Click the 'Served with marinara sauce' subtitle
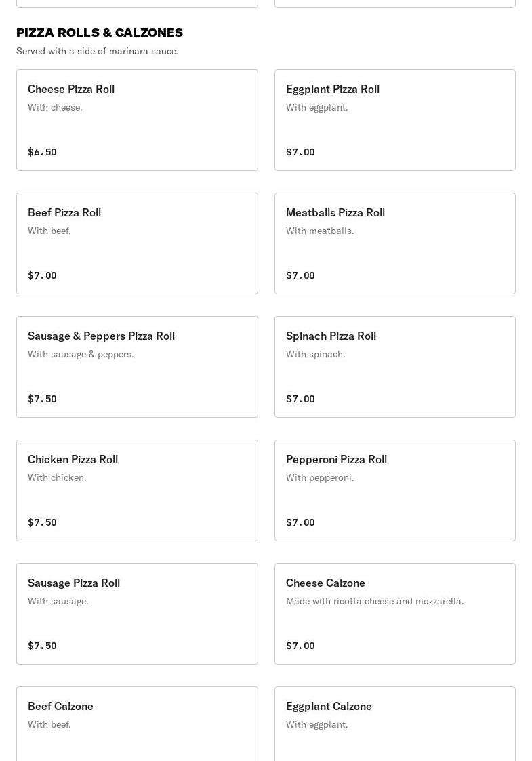532x761 pixels. [x=98, y=51]
